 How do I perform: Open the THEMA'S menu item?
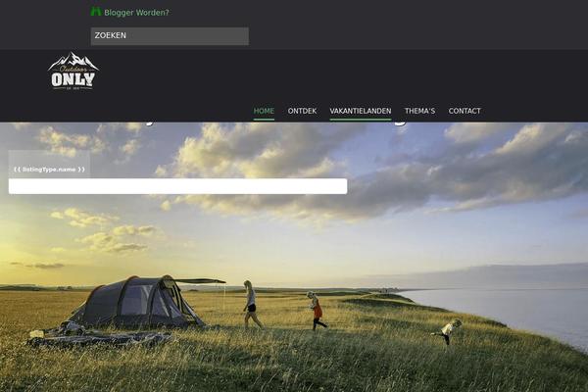click(x=419, y=111)
